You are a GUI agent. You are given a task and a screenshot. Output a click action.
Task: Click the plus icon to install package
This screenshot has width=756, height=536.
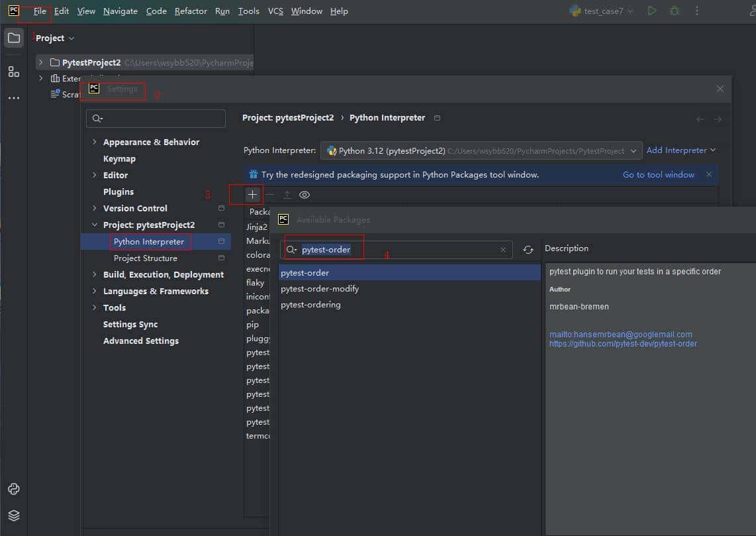point(252,195)
